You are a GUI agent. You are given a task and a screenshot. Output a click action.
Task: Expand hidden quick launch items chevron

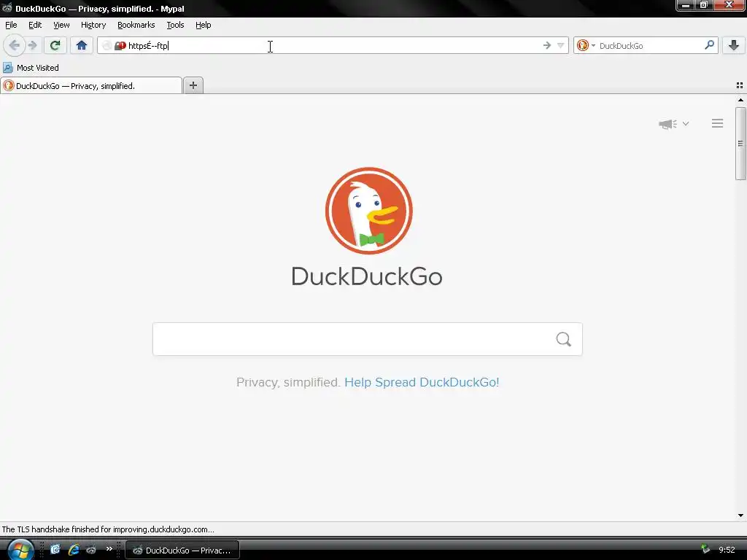tap(109, 548)
